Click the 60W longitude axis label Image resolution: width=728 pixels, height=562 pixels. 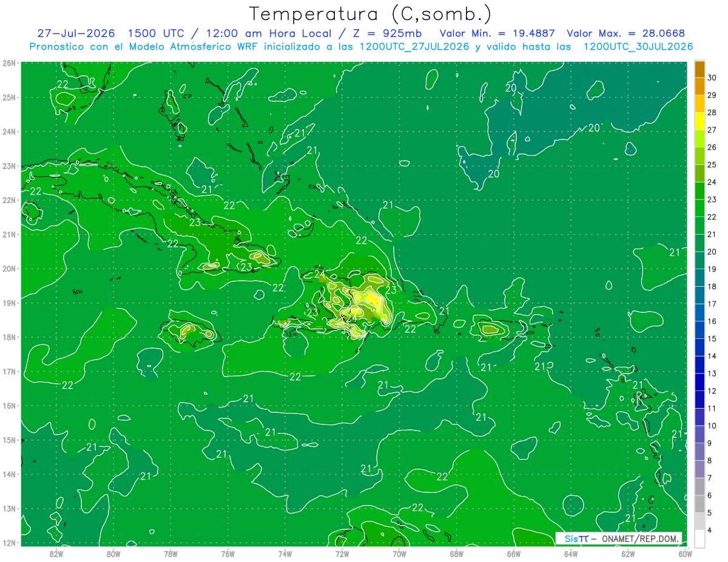coord(685,554)
